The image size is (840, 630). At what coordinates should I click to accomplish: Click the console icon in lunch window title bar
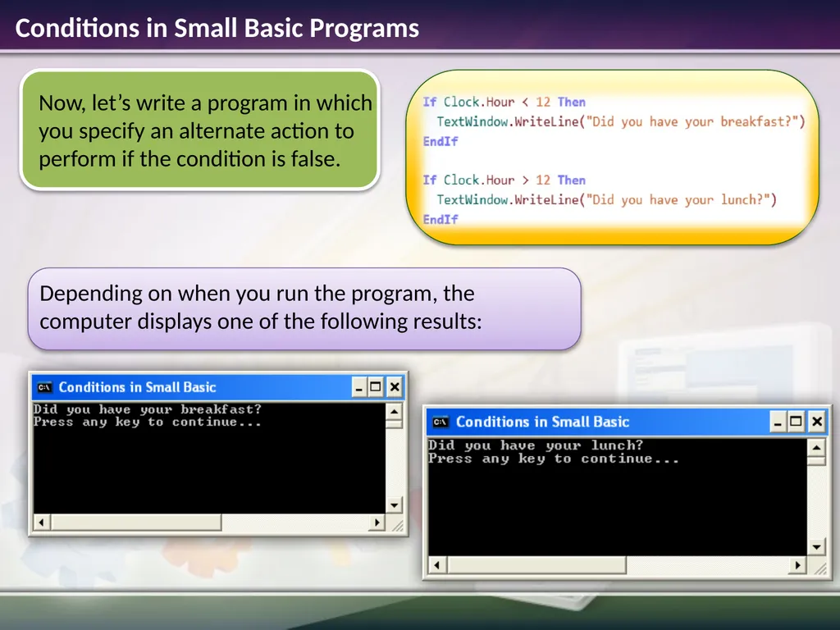point(441,422)
